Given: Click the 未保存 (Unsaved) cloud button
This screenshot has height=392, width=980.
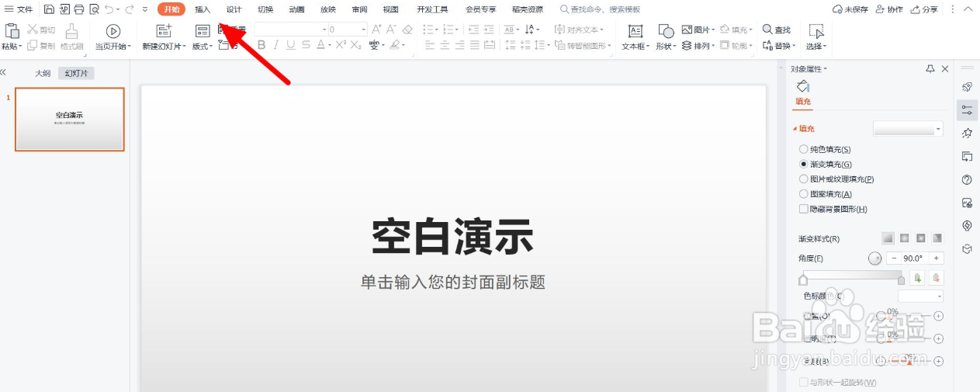Looking at the screenshot, I should coord(849,9).
